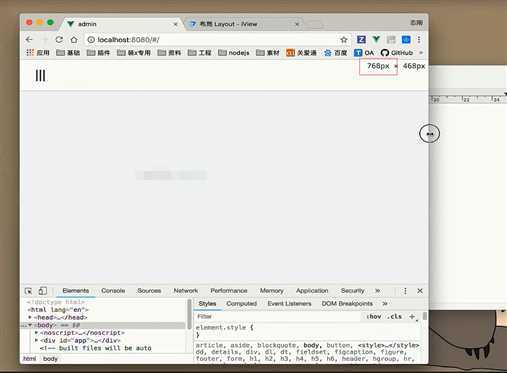Activate the inspect element picker
The height and width of the screenshot is (373, 507).
tap(29, 291)
